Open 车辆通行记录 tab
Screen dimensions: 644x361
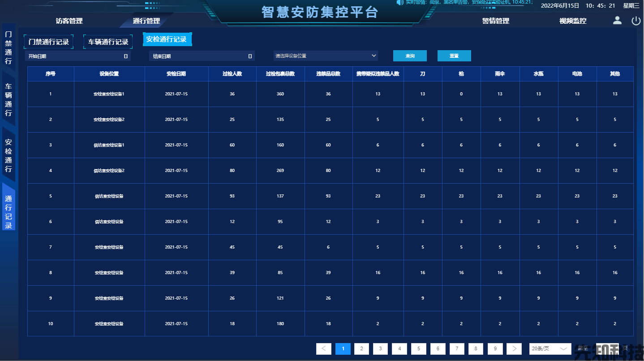pos(108,42)
